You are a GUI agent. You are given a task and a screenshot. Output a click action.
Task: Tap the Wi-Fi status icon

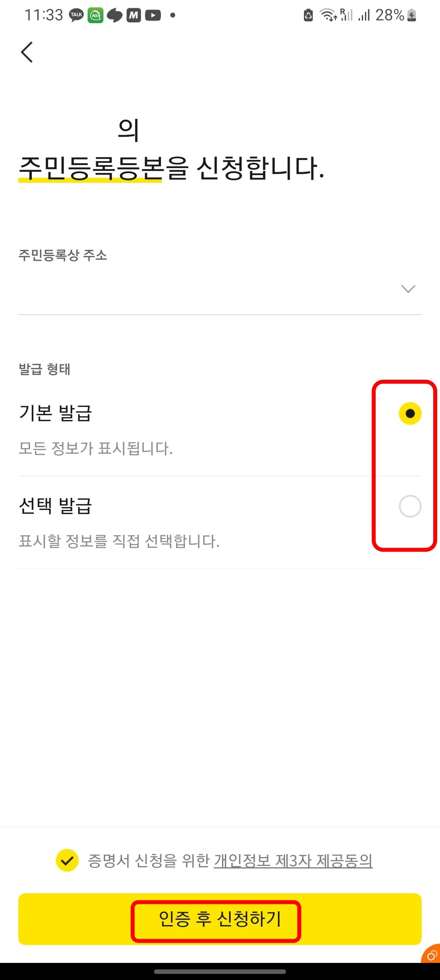click(x=328, y=15)
